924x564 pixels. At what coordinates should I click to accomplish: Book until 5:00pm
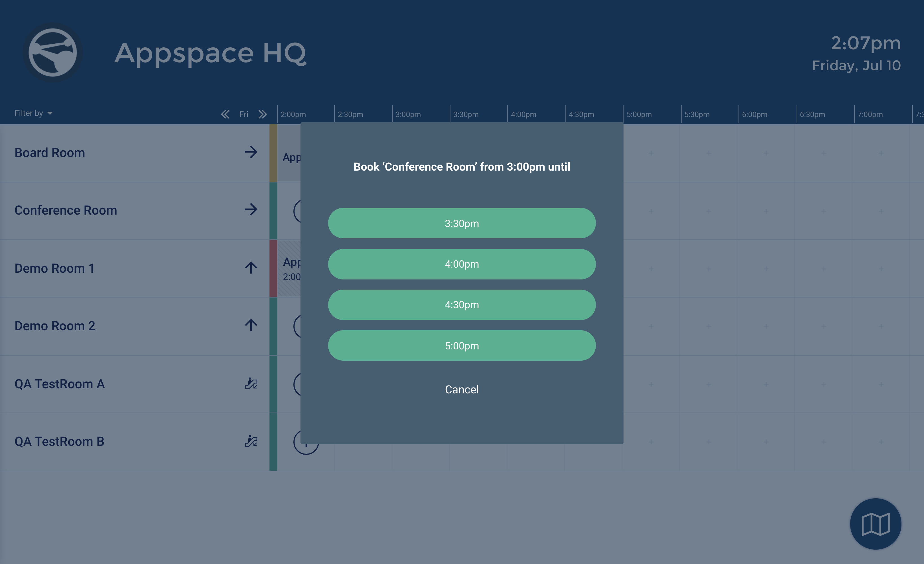tap(462, 346)
